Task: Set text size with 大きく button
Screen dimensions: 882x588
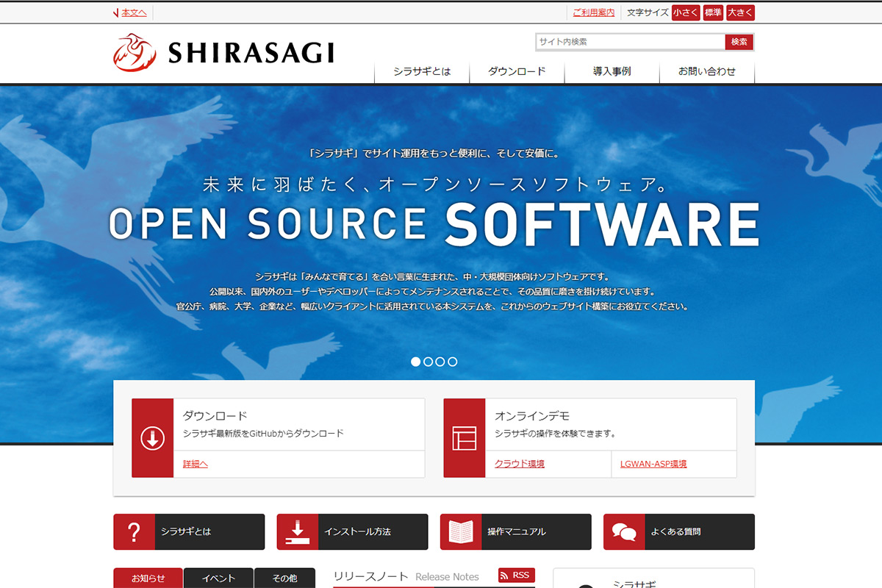Action: [x=741, y=12]
